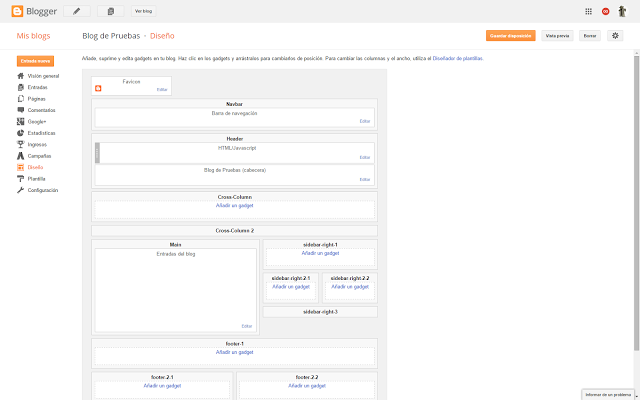640x400 pixels.
Task: Select Páginas in the sidebar
Action: [x=36, y=99]
